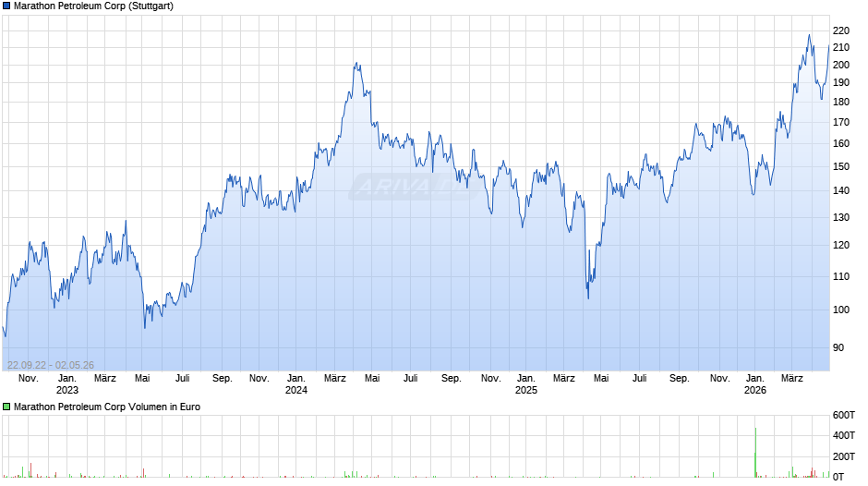Select the chart title Marathon Petroleum Corp (Stuttgart)
The height and width of the screenshot is (486, 868).
coord(93,6)
